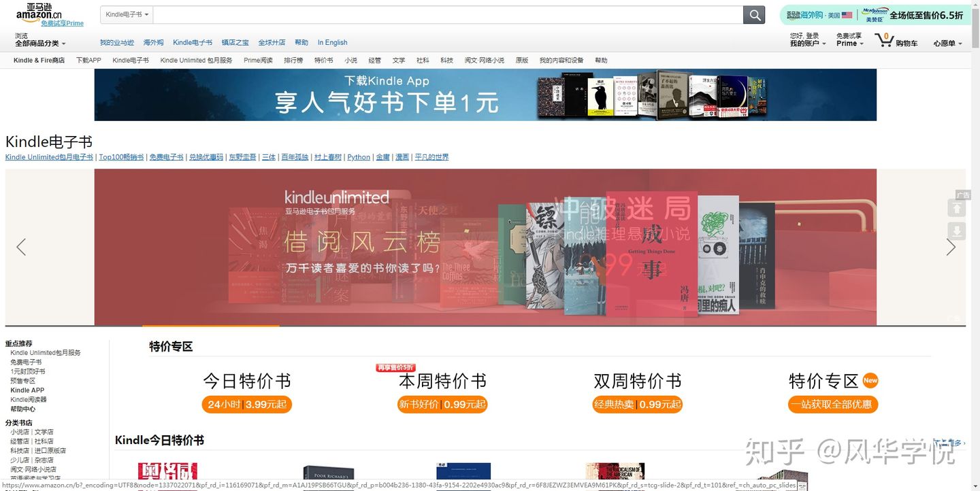Open Prime阅读 in the sub-navigation
Viewport: 980px width, 491px height.
click(x=258, y=61)
